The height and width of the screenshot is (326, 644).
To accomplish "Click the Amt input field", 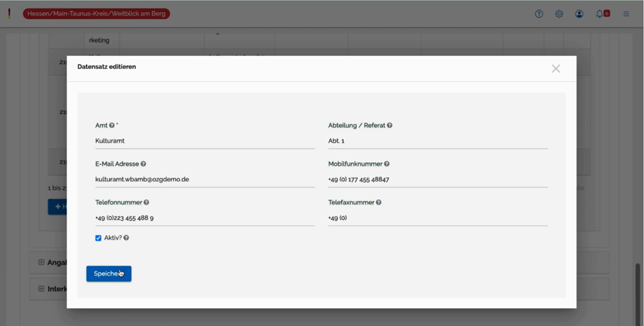I will (204, 141).
